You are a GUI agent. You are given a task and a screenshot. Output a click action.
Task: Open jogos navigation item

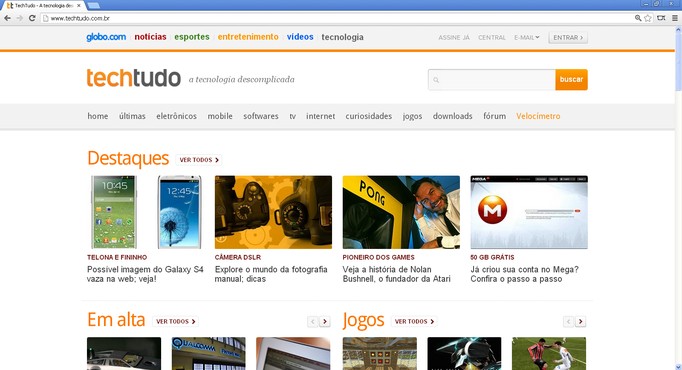point(412,117)
